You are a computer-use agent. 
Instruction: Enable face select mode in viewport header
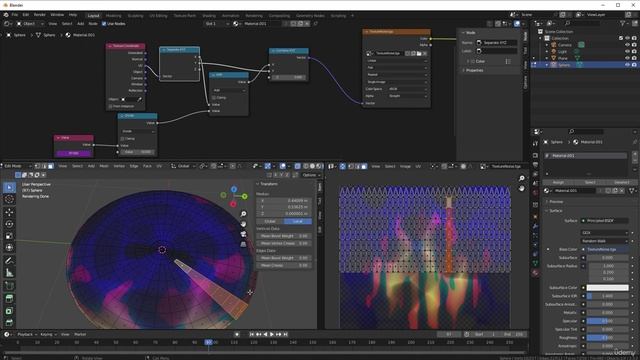[x=51, y=166]
